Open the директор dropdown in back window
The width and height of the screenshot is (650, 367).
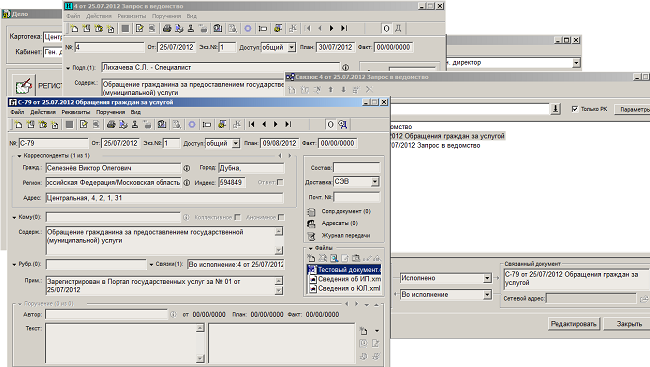point(576,63)
